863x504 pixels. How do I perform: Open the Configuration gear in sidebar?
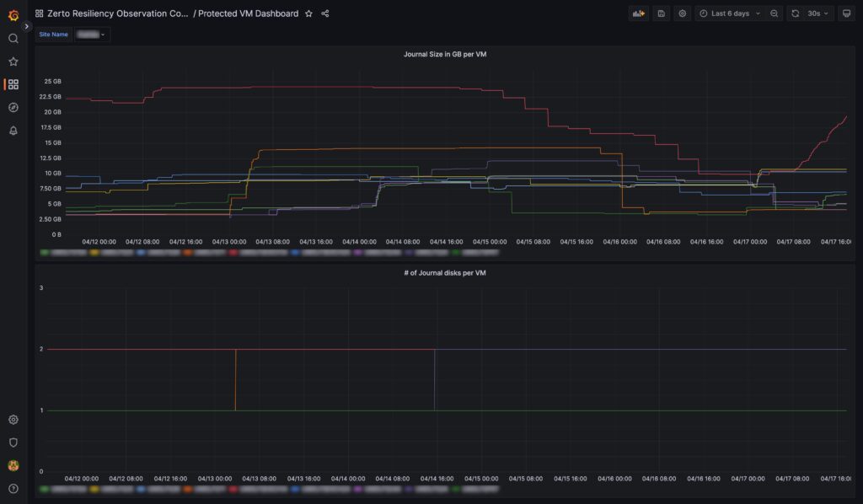13,420
